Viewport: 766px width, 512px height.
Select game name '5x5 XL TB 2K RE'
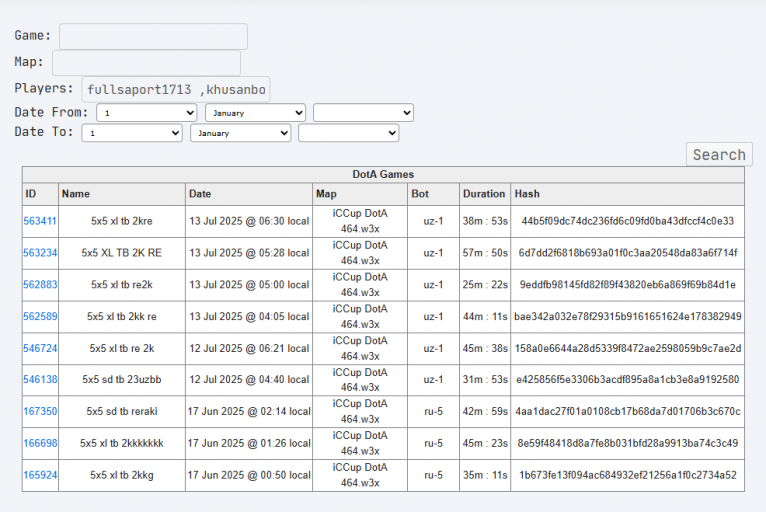(x=122, y=253)
